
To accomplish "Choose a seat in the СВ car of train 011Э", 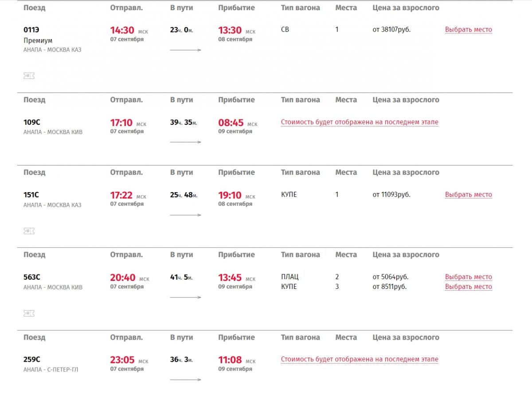I will pos(469,30).
